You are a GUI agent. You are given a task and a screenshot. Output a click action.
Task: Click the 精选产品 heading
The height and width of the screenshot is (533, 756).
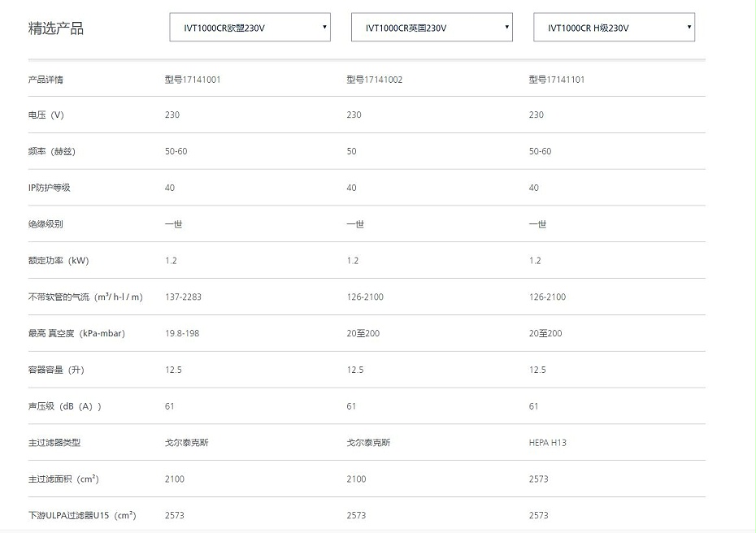click(56, 28)
